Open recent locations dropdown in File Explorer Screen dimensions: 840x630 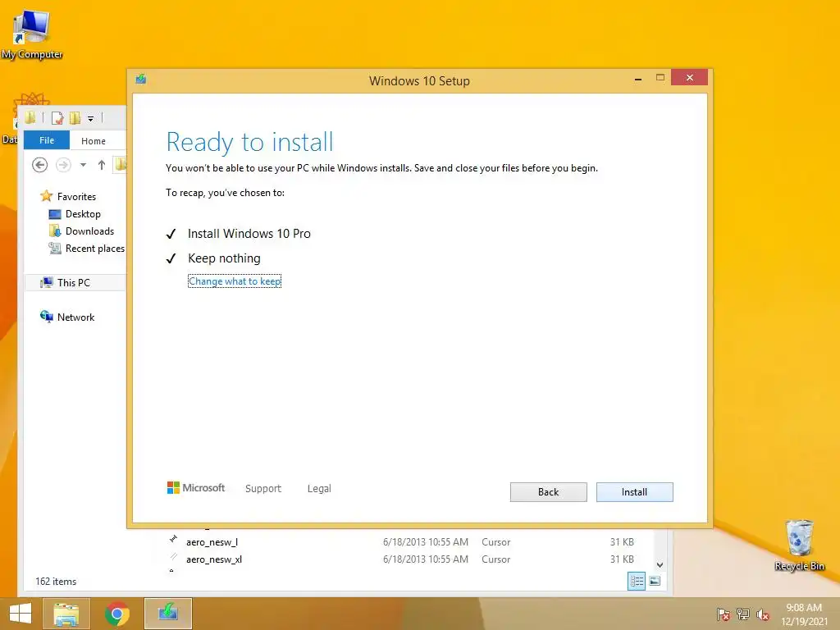[83, 165]
